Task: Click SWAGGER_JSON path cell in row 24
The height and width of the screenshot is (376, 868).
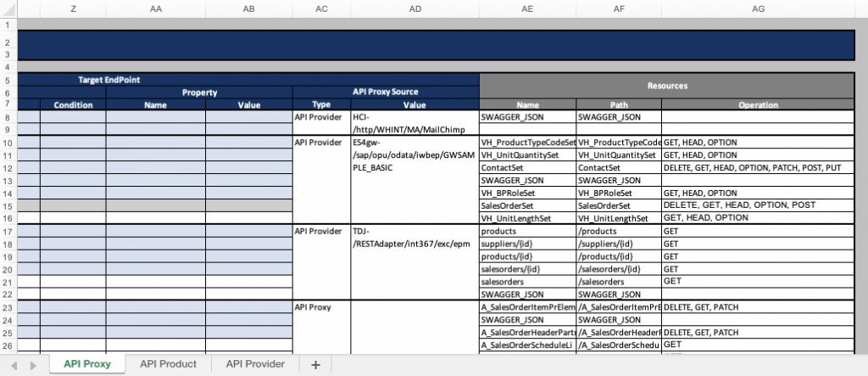Action: (x=619, y=319)
